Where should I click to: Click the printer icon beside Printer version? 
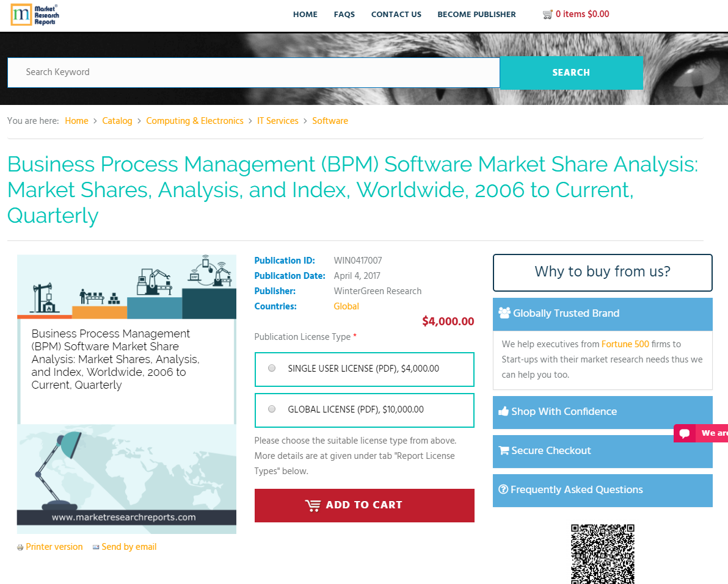(x=20, y=547)
